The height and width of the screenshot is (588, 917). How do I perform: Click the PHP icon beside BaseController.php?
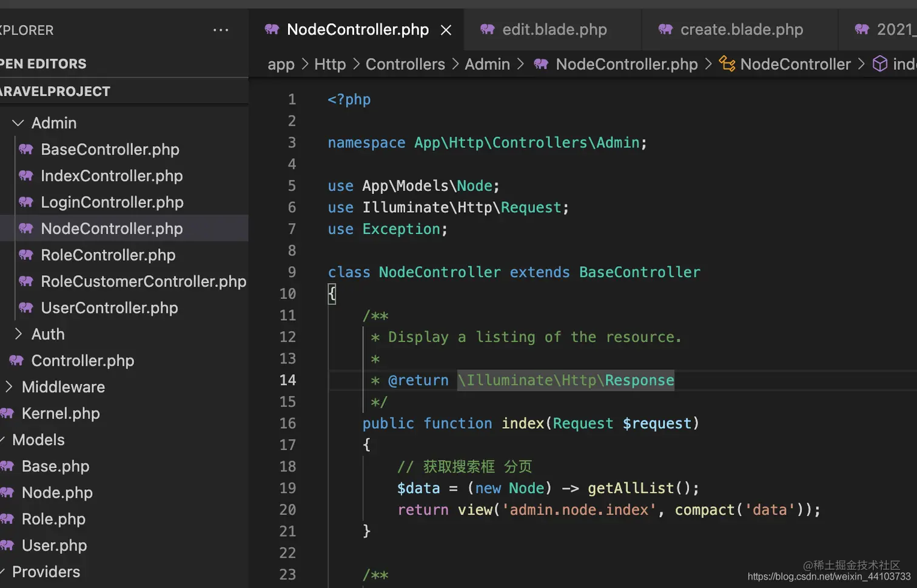click(25, 149)
